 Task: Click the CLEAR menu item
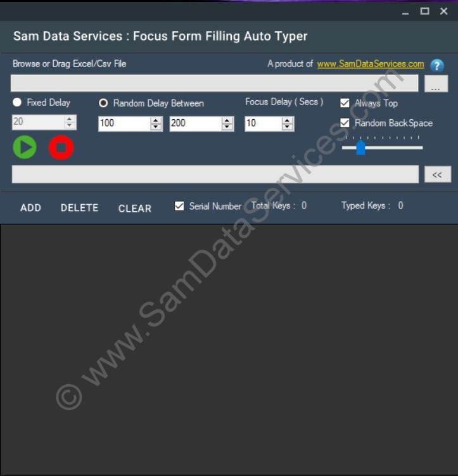click(x=135, y=209)
